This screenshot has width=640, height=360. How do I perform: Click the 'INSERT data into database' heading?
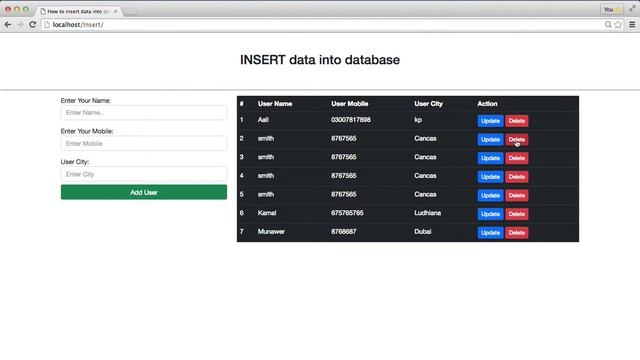(320, 60)
